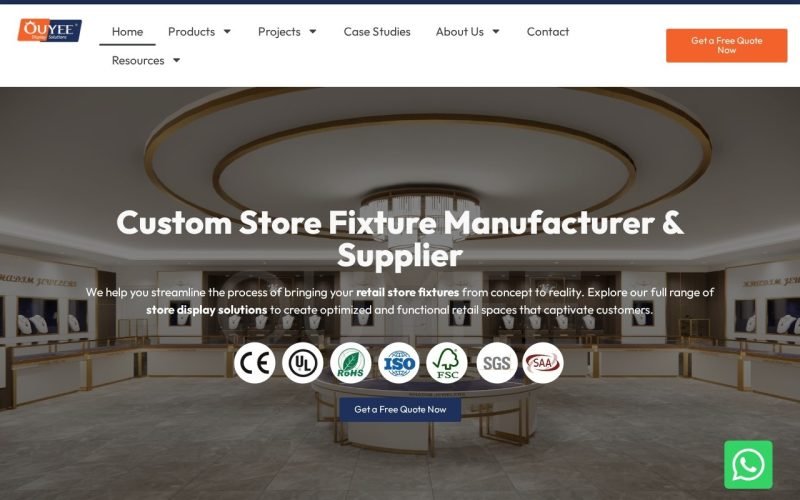Select the FSC certification badge

pos(446,363)
